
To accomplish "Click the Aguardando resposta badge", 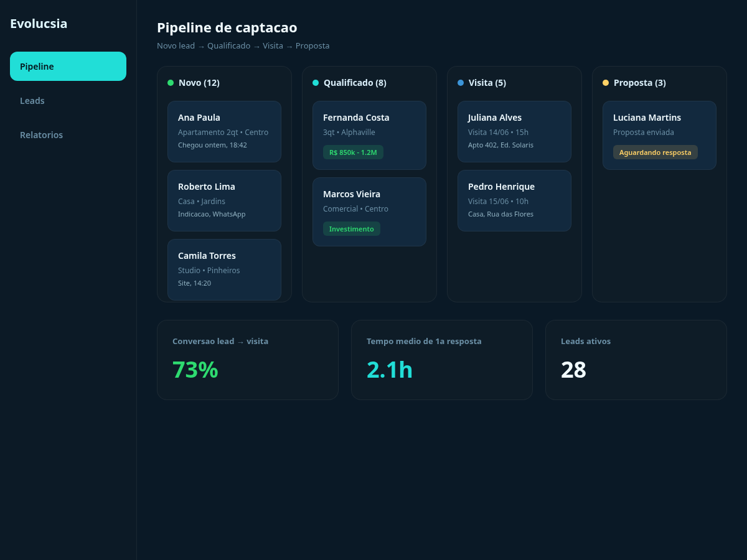I will pos(655,152).
